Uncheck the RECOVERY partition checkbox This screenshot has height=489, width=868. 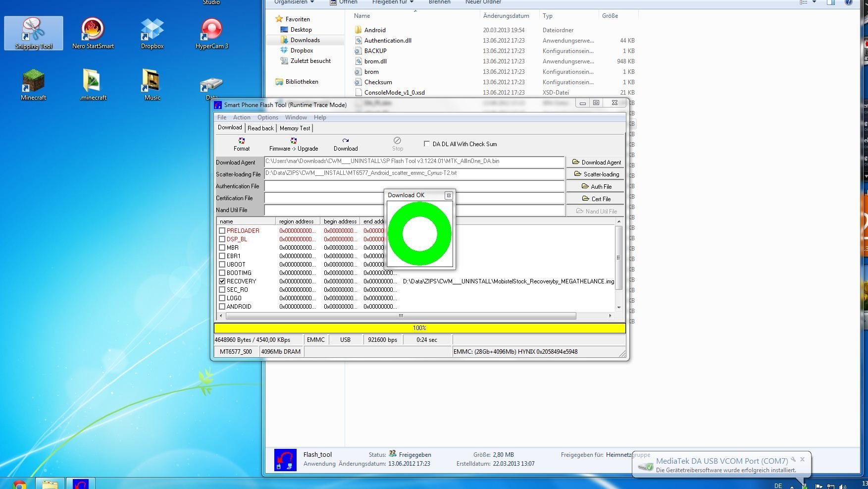click(222, 281)
